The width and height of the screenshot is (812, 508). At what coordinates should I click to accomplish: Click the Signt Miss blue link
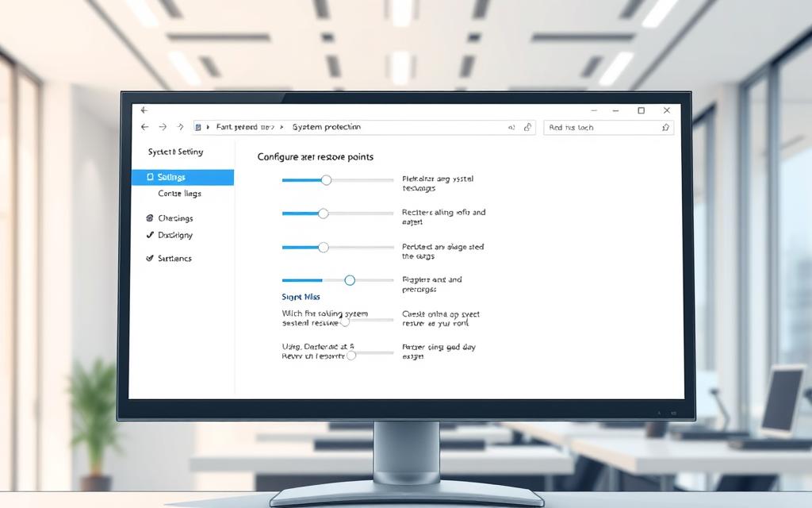pyautogui.click(x=301, y=297)
